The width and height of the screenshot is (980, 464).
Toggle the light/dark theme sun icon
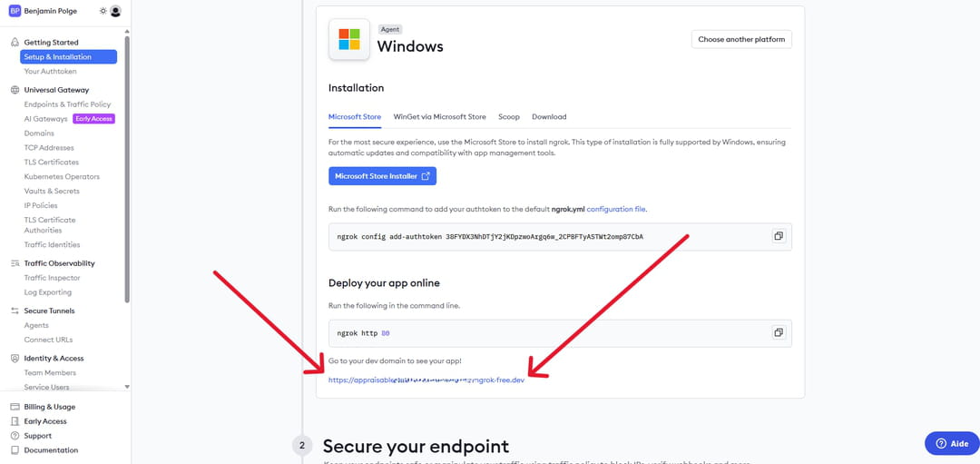[103, 11]
